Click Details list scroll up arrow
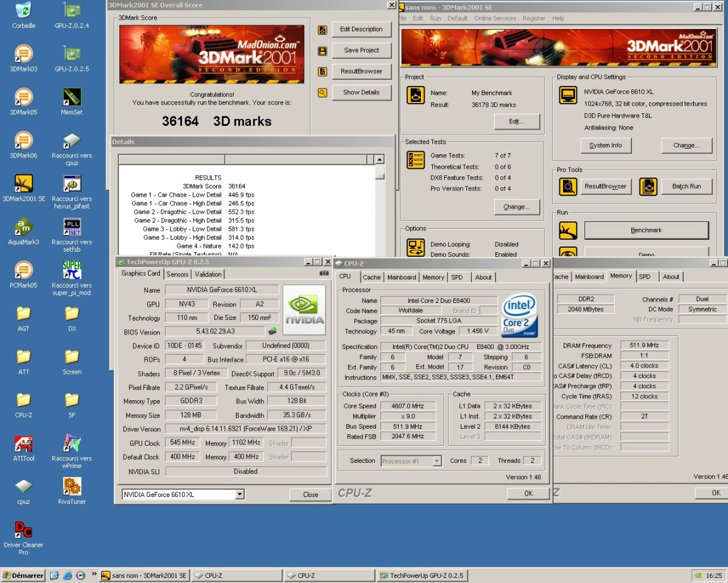This screenshot has width=728, height=583. pos(379,159)
